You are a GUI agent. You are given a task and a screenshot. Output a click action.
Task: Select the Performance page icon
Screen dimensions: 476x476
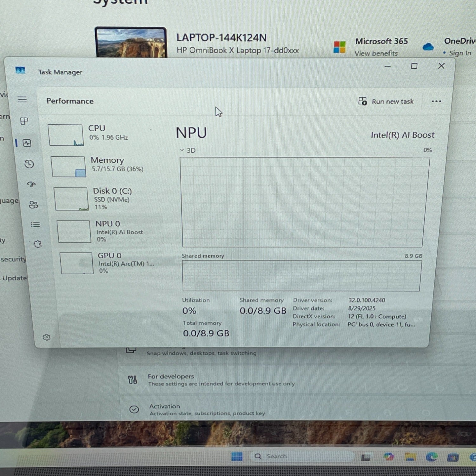click(27, 143)
